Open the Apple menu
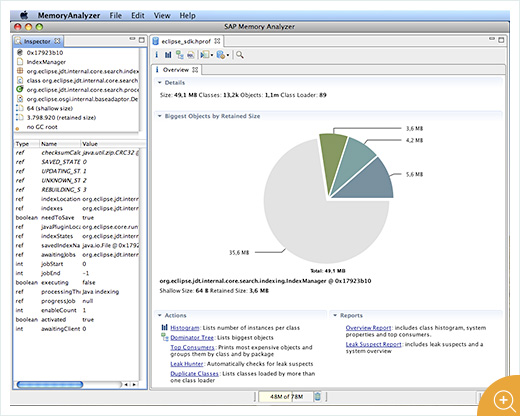 pos(24,15)
